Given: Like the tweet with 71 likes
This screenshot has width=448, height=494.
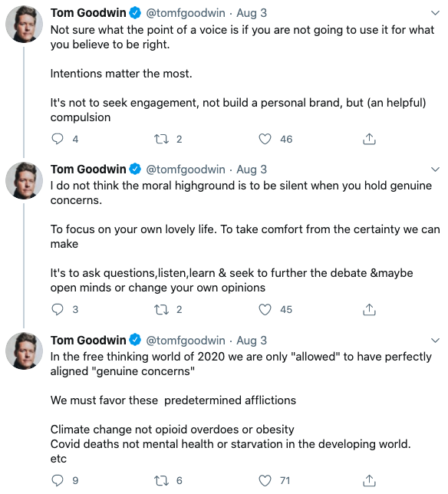Looking at the screenshot, I should [x=265, y=480].
